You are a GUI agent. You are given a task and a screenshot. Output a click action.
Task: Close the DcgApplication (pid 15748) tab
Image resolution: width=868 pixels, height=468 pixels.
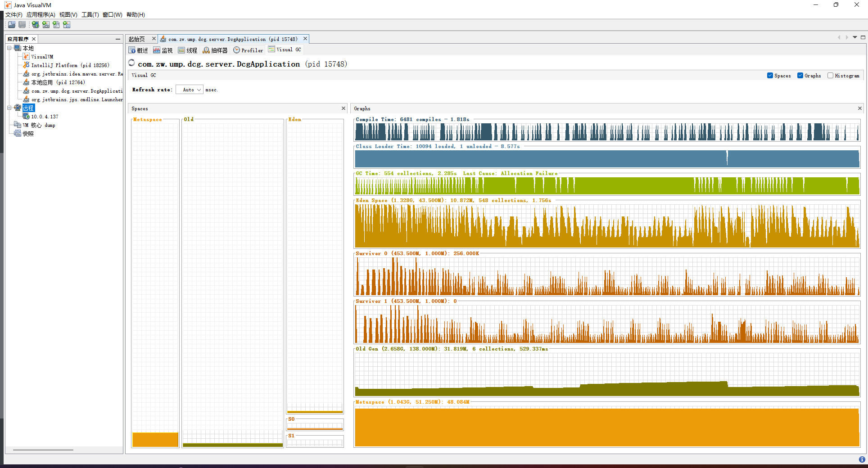tap(305, 39)
